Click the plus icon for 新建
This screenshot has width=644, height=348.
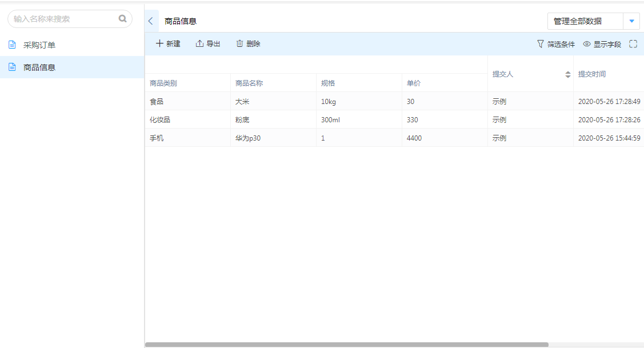tap(159, 44)
